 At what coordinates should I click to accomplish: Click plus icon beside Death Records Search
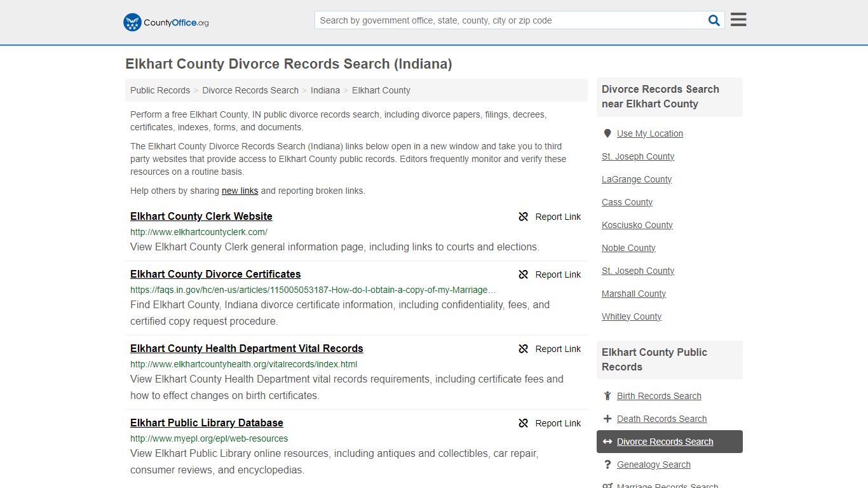coord(607,419)
